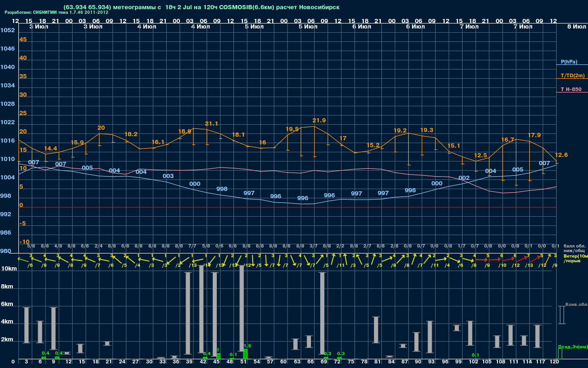Click the 8 Июл date label
The width and height of the screenshot is (588, 368).
coord(576,27)
